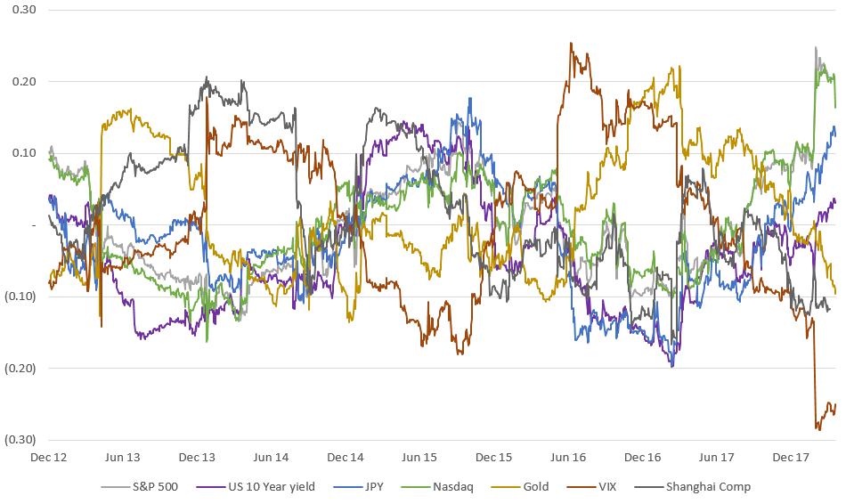Viewport: 846px width, 504px height.
Task: Click the Nasdaq legend label
Action: click(x=453, y=487)
